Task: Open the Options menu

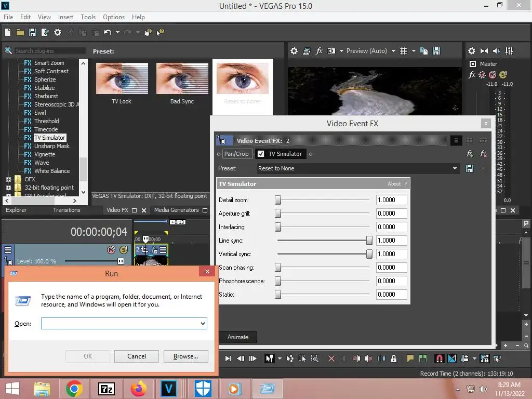Action: coord(114,17)
